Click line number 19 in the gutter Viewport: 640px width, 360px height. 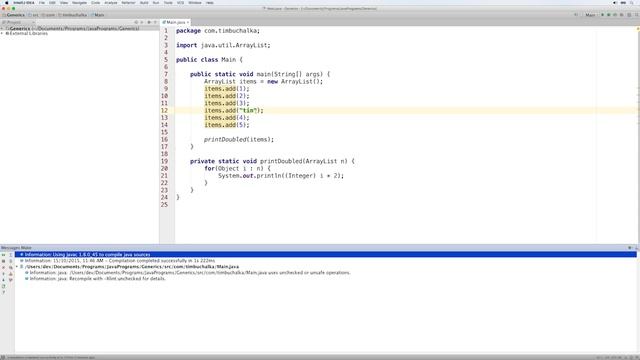coord(164,161)
